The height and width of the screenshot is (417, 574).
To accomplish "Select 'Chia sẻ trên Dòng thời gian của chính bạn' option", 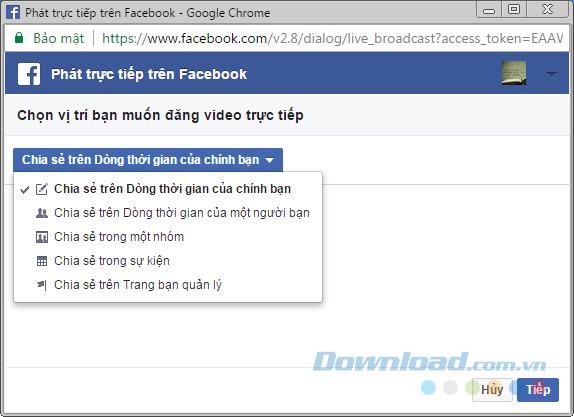I will point(168,189).
